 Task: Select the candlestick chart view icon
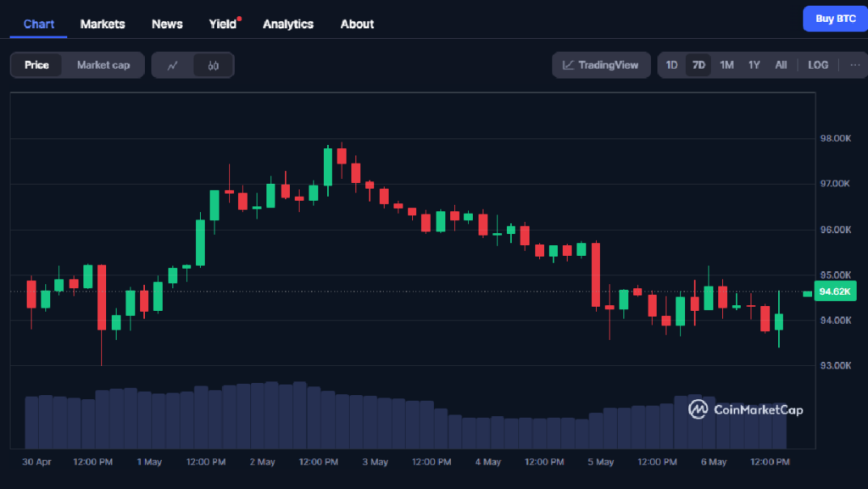pos(213,65)
